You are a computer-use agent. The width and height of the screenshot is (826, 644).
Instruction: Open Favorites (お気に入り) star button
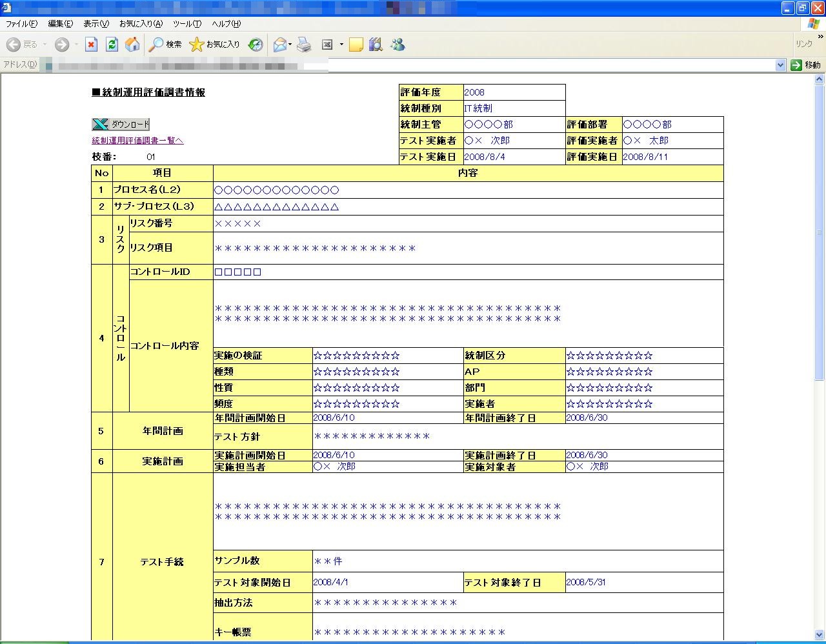pos(214,45)
